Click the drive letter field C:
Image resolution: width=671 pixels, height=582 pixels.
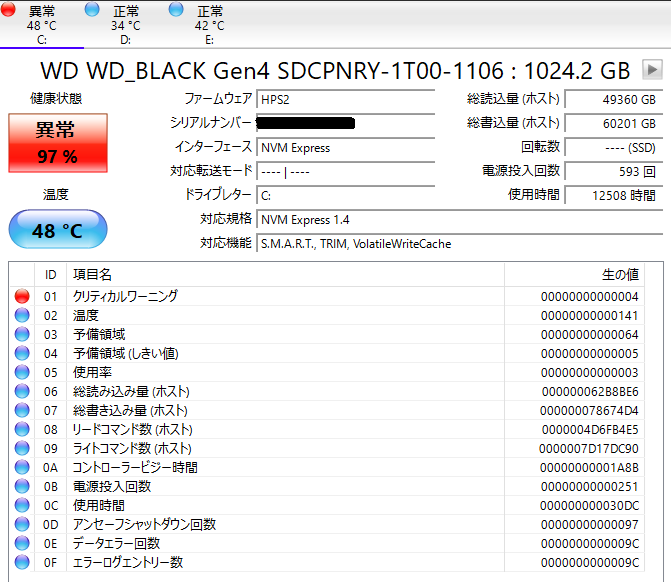(x=346, y=196)
